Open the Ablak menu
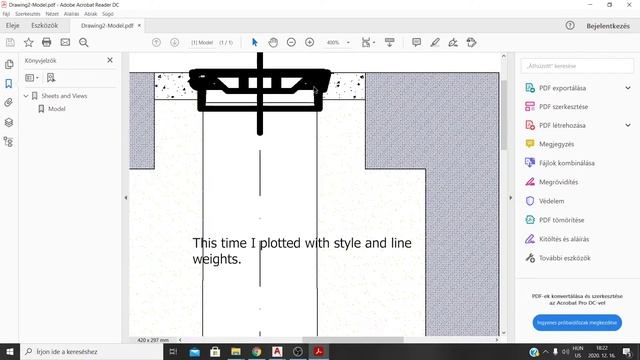 coord(91,14)
